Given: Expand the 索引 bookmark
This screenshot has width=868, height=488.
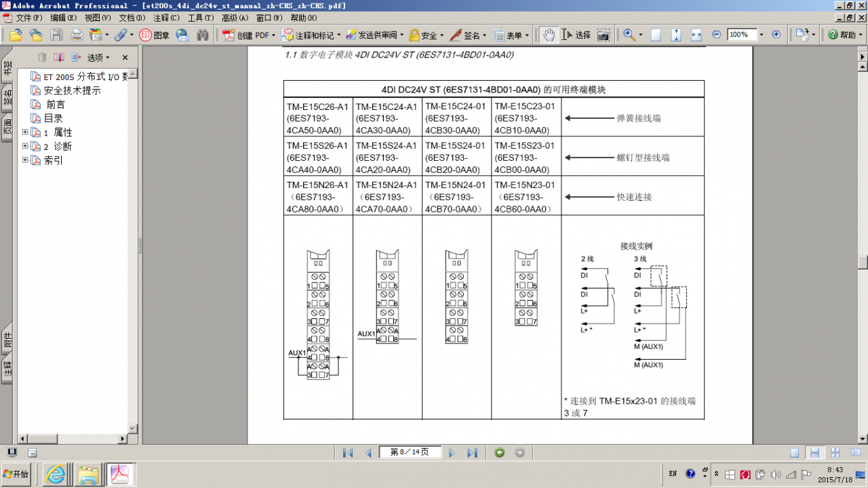Looking at the screenshot, I should coord(25,160).
